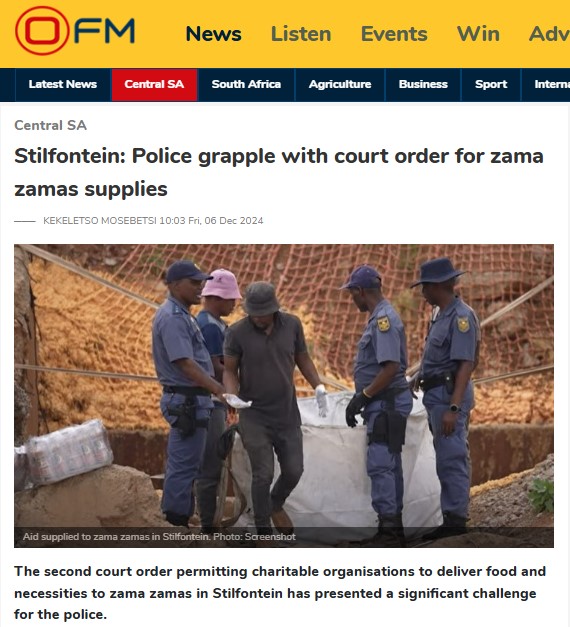Click the Stilfontein article headline
570x627 pixels.
click(279, 172)
